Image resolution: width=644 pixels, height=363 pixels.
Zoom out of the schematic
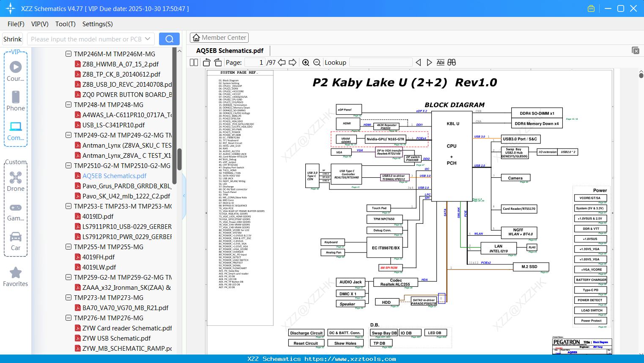point(317,63)
